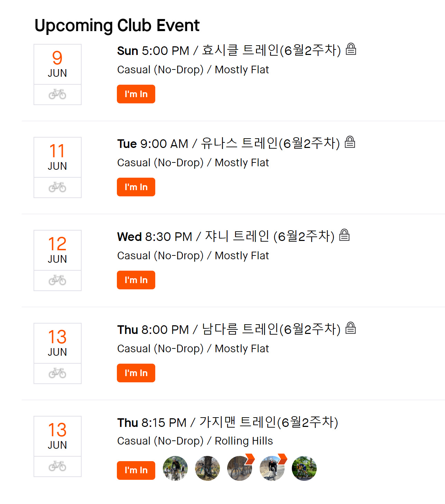The width and height of the screenshot is (445, 504).
Task: Open the fourth attendee avatar with the orange badge
Action: click(x=272, y=468)
